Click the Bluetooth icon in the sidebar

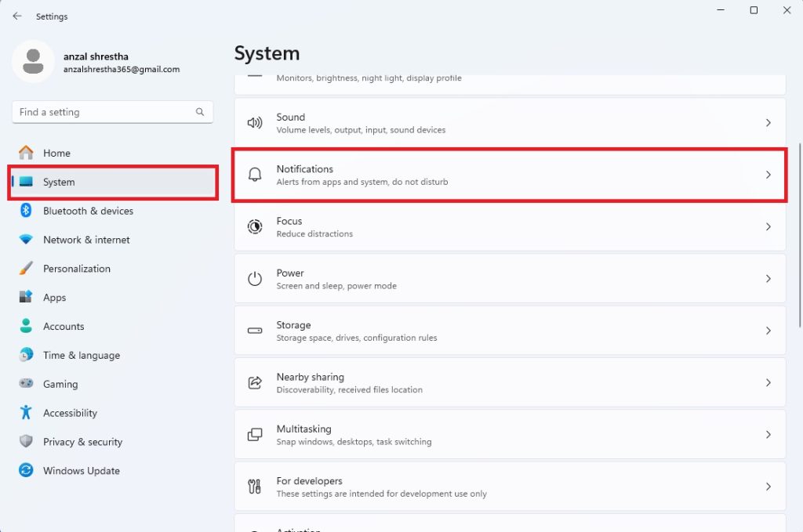[24, 211]
